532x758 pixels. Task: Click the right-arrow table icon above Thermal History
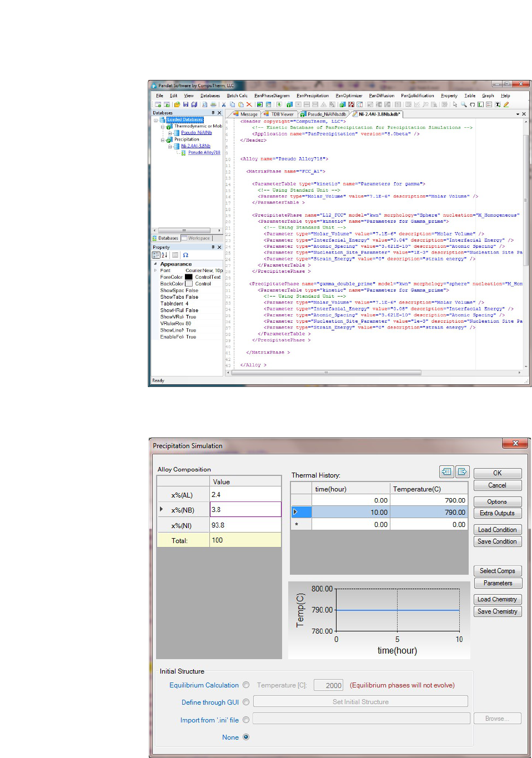tap(462, 471)
